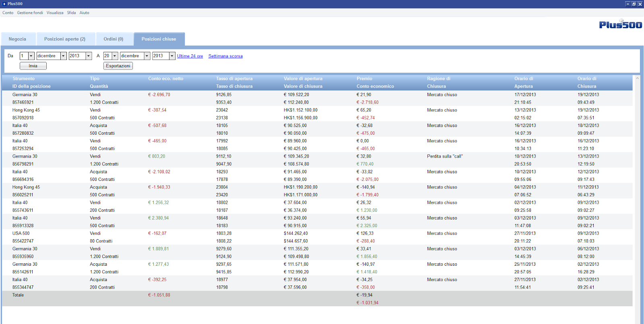Open the Conto menu

point(8,13)
